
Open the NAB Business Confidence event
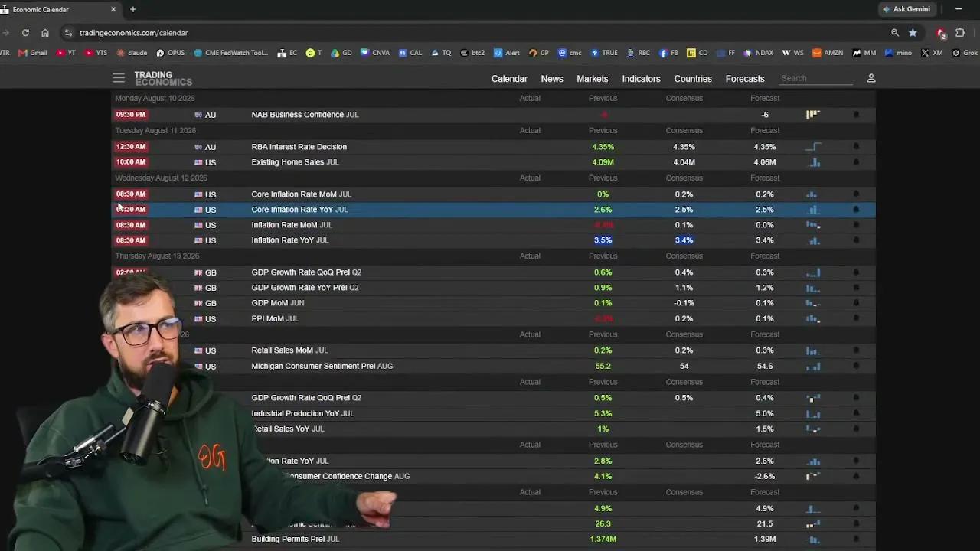tap(305, 115)
